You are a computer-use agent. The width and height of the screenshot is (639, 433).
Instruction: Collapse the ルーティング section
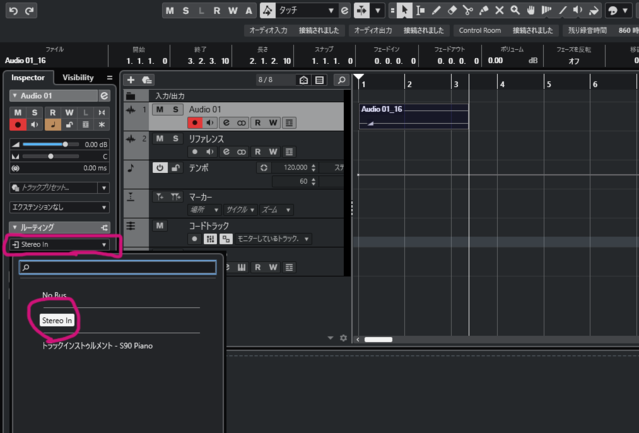coord(15,227)
